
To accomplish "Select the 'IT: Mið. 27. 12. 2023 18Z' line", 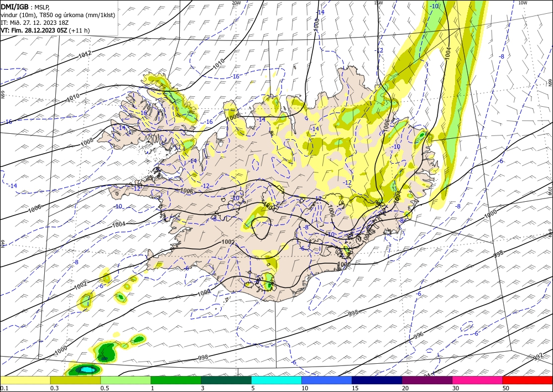I will [x=34, y=23].
